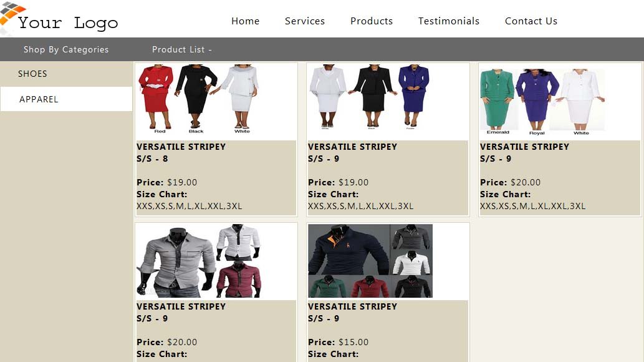View the Testimonials page
The image size is (644, 362).
(448, 21)
